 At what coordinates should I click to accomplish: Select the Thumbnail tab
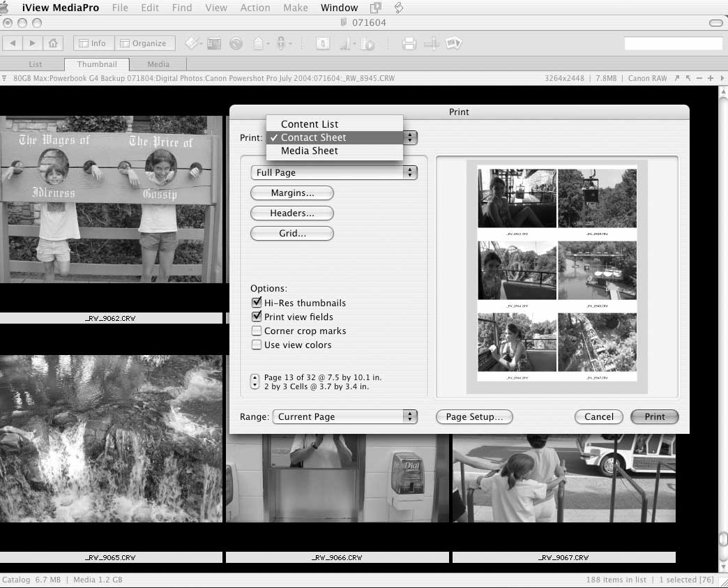pyautogui.click(x=97, y=64)
